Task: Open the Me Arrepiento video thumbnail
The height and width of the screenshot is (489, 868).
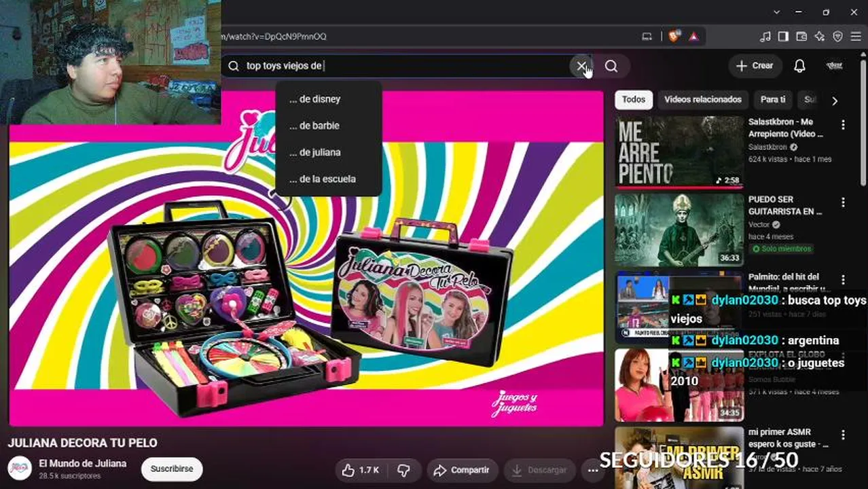Action: click(x=679, y=151)
